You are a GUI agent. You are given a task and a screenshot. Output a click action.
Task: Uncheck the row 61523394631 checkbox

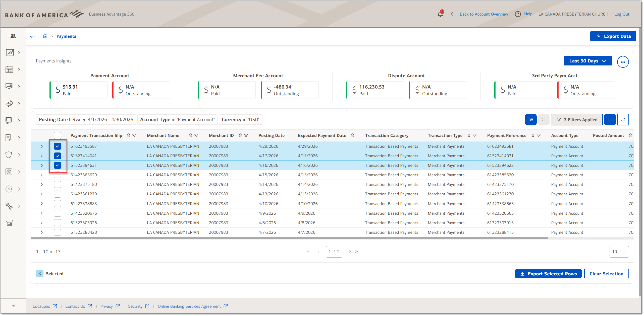point(58,165)
